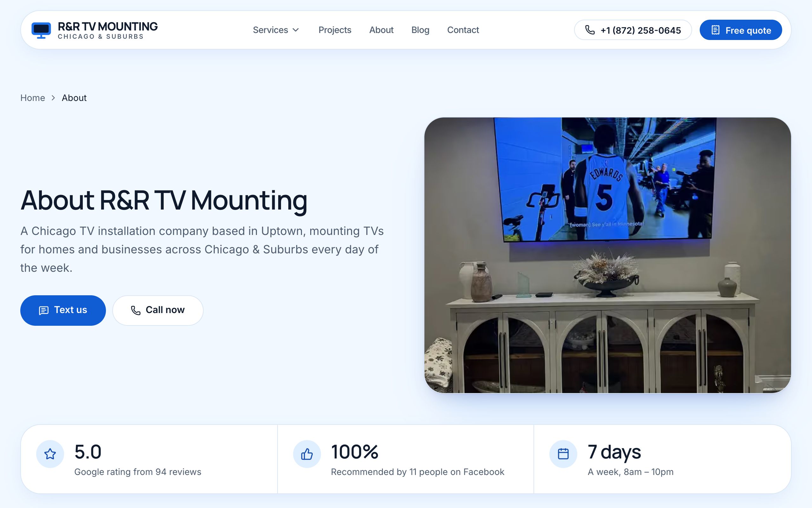Click the Call now button
This screenshot has height=508, width=812.
[x=158, y=310]
